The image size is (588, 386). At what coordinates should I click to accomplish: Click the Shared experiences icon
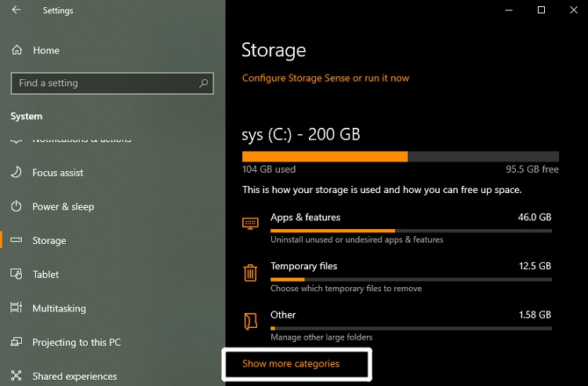(16, 376)
